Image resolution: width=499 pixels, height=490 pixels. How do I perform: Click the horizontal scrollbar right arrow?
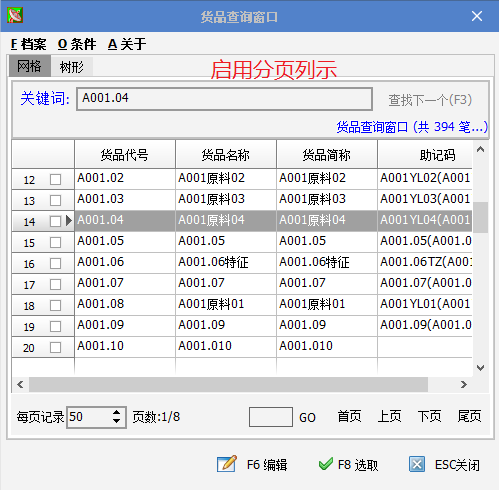tap(464, 384)
